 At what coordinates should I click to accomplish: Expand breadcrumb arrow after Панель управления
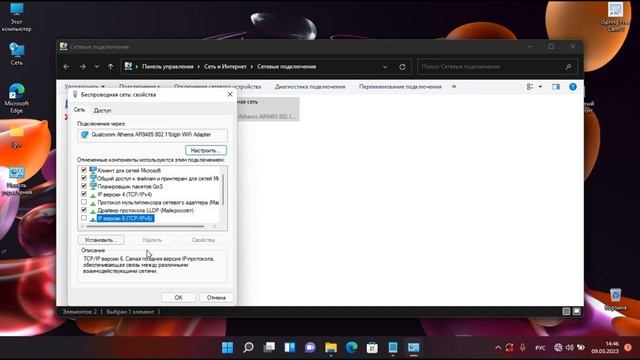click(199, 67)
